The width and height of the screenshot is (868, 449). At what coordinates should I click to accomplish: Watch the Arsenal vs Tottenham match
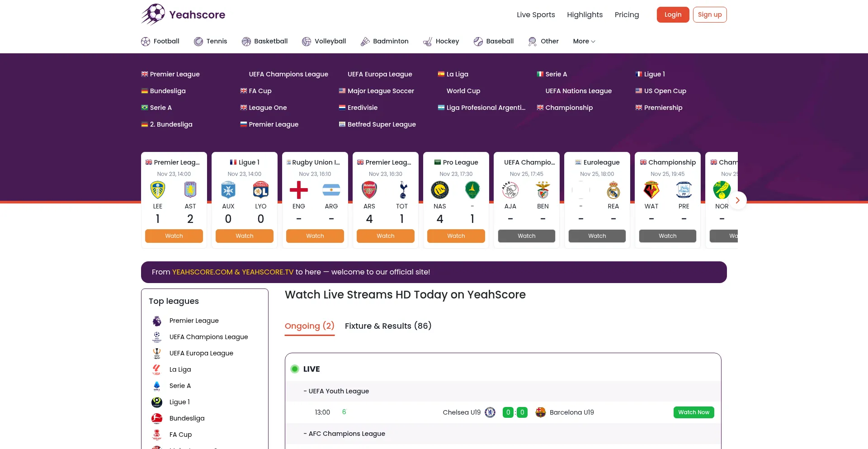pos(385,236)
